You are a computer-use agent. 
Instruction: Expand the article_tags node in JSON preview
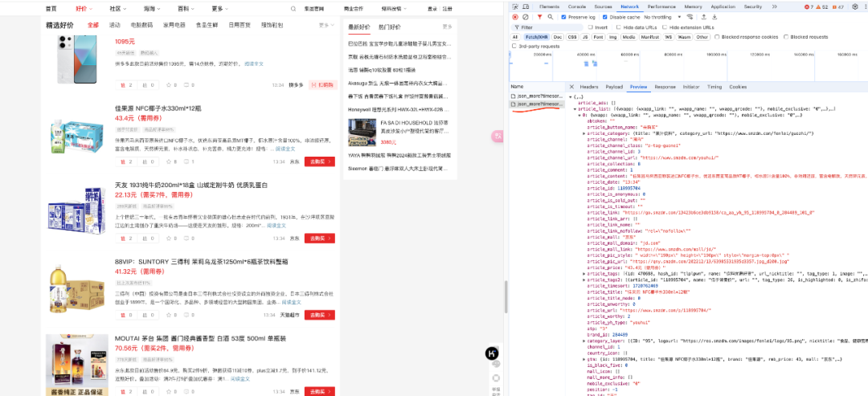click(x=584, y=273)
